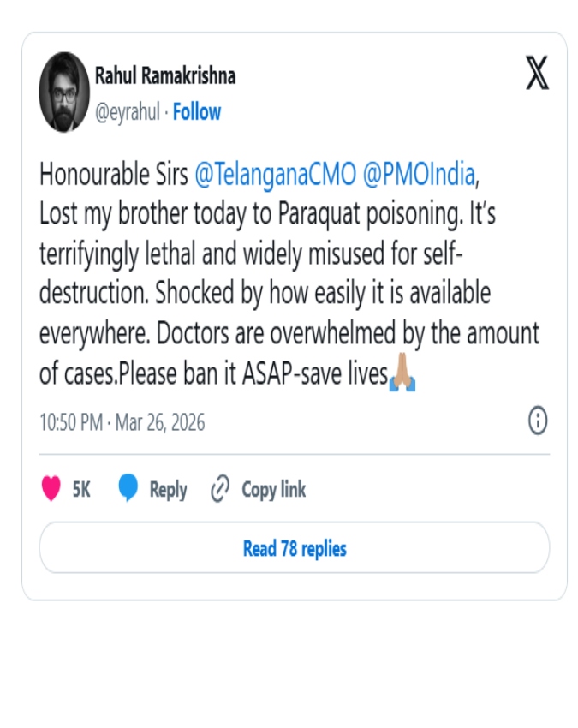The height and width of the screenshot is (728, 578).
Task: Click the folded hands emoji in tweet
Action: (402, 375)
